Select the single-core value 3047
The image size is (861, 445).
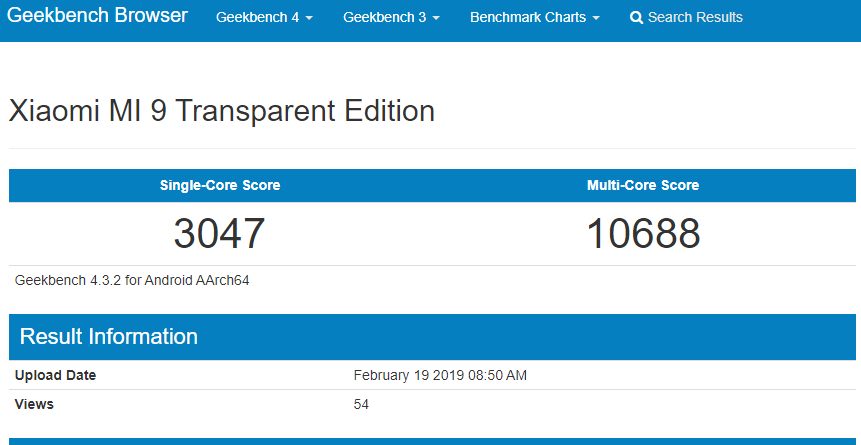(220, 233)
